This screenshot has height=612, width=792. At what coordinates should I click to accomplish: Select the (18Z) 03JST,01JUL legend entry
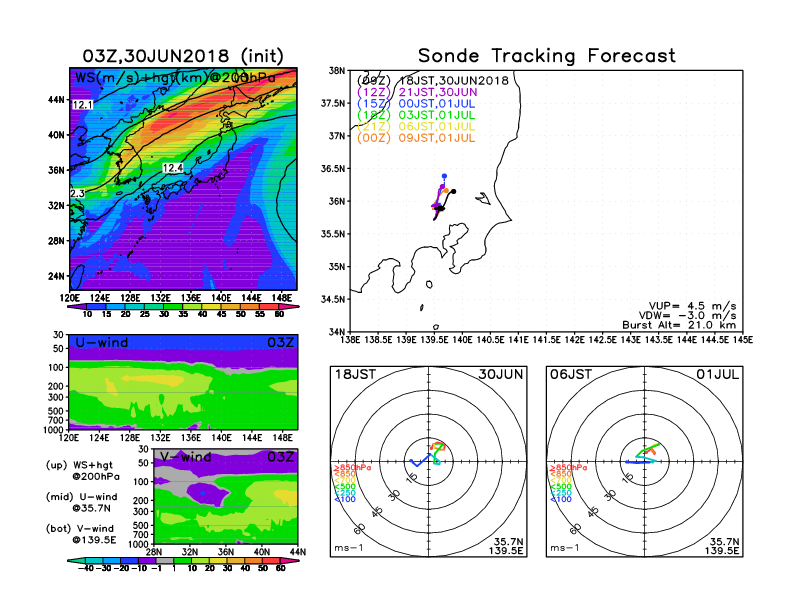pyautogui.click(x=416, y=115)
